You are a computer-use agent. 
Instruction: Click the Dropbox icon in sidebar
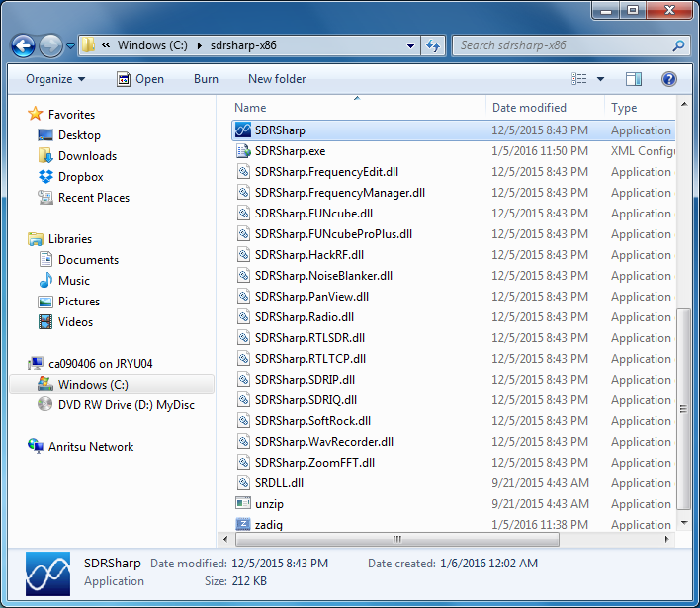tap(45, 176)
